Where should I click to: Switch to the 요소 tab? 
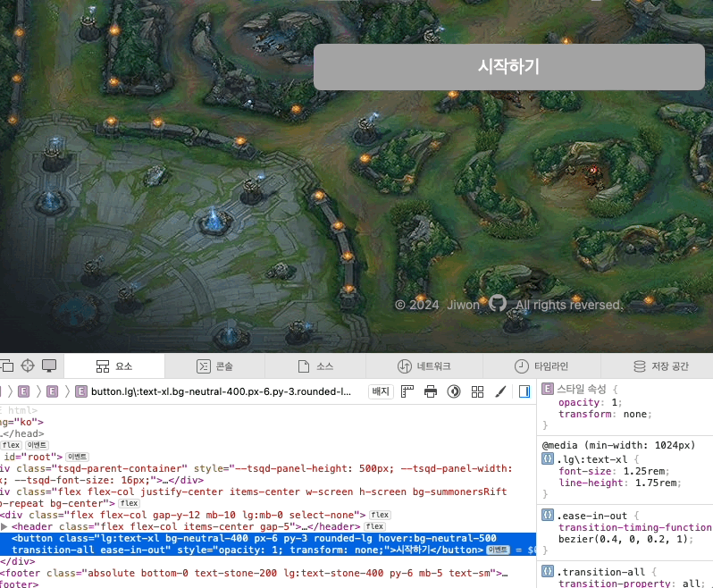114,366
